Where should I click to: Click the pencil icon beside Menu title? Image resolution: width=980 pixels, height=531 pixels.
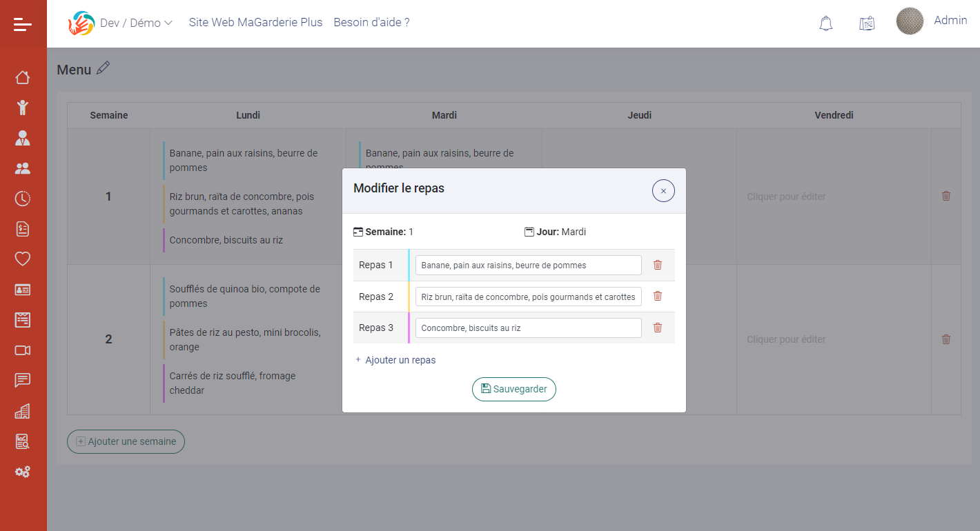(x=103, y=68)
